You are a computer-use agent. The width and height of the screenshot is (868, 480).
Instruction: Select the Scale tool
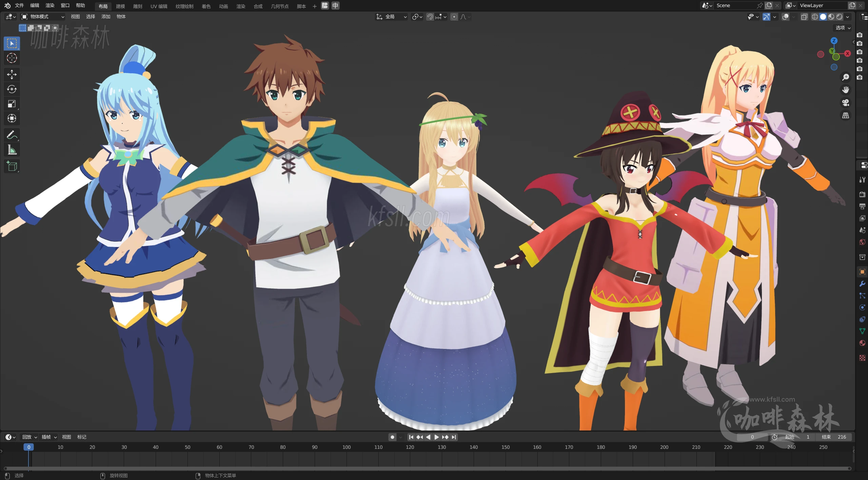pos(12,104)
